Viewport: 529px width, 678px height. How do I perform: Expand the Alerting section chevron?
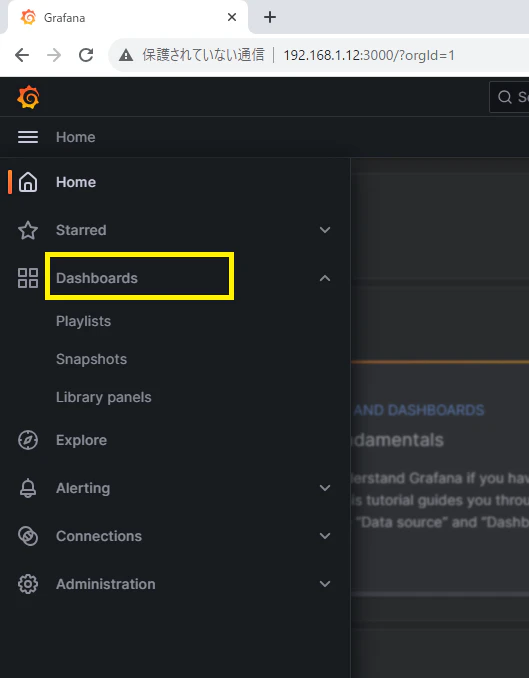tap(325, 488)
